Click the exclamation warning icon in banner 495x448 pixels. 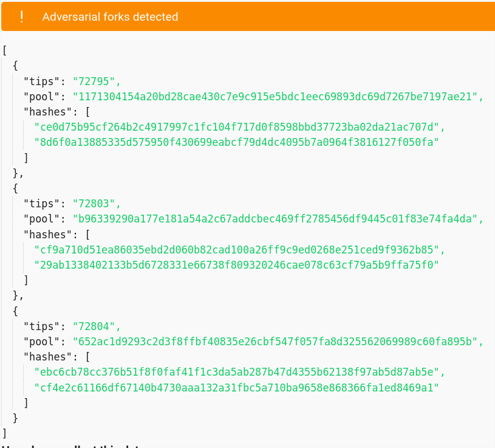tap(21, 17)
